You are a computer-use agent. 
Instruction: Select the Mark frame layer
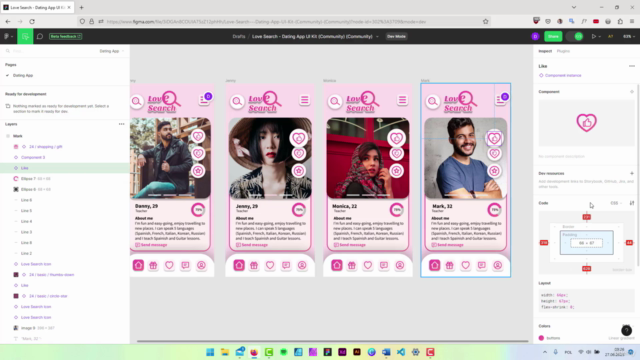pyautogui.click(x=18, y=136)
